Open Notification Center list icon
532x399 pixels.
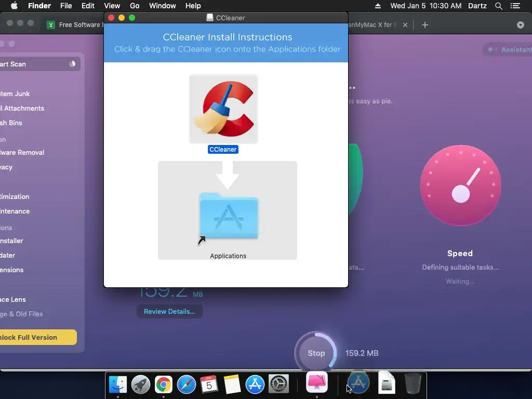pos(515,6)
